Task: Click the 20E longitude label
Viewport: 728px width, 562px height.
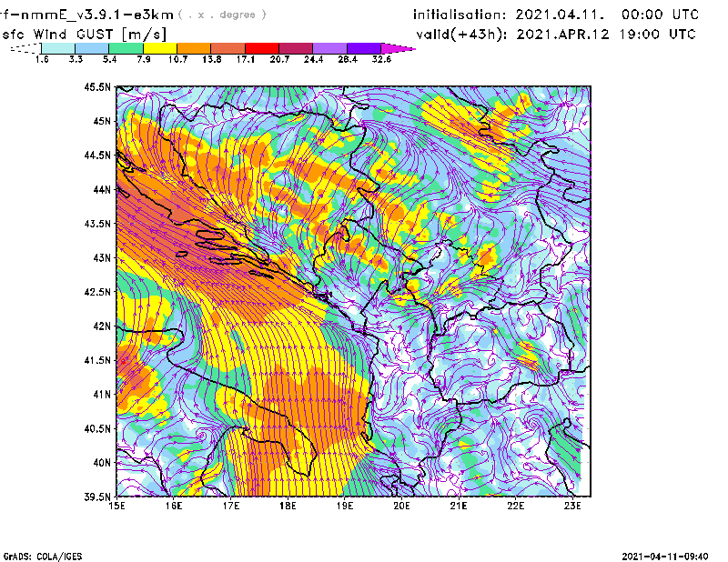Action: click(x=401, y=506)
